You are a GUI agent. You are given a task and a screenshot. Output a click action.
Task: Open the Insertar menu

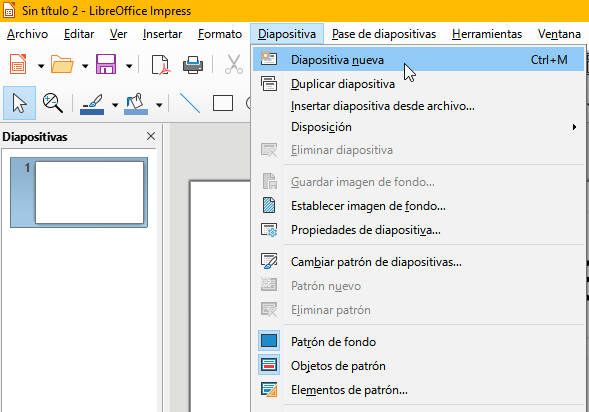coord(162,34)
